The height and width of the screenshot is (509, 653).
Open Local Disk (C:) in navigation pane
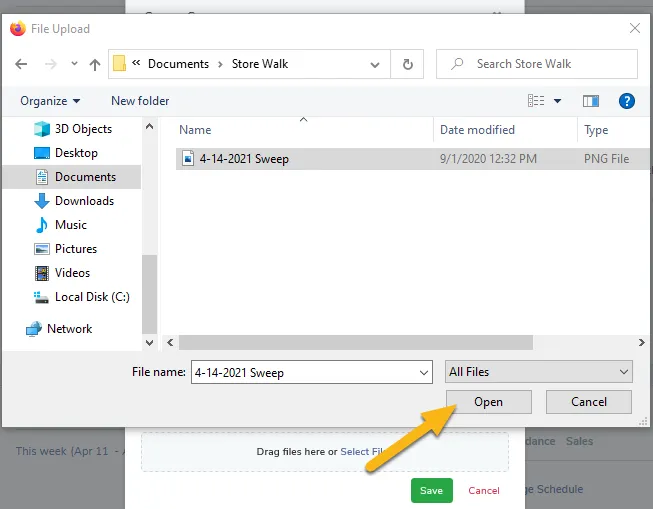pyautogui.click(x=82, y=297)
